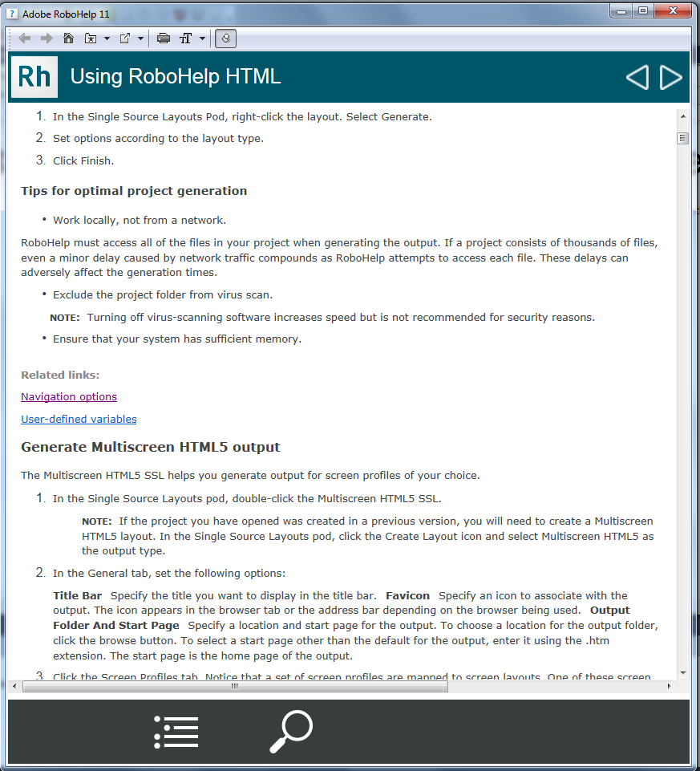
Task: Open the Favorites star folder icon
Action: point(91,39)
